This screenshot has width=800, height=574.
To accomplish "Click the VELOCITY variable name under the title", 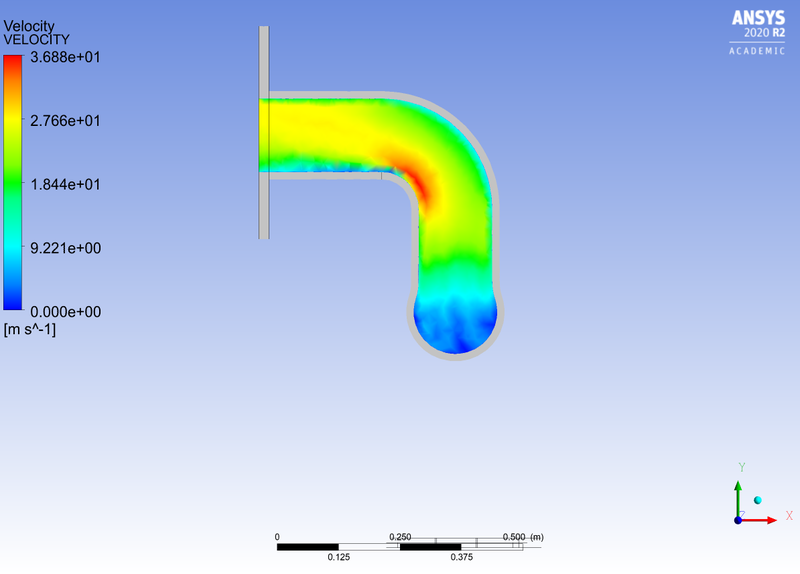I will (x=36, y=39).
